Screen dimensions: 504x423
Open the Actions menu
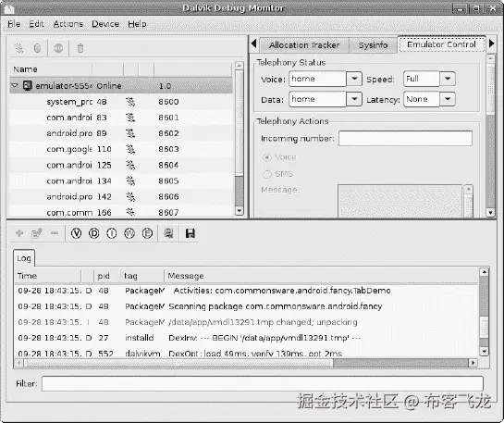pos(68,24)
